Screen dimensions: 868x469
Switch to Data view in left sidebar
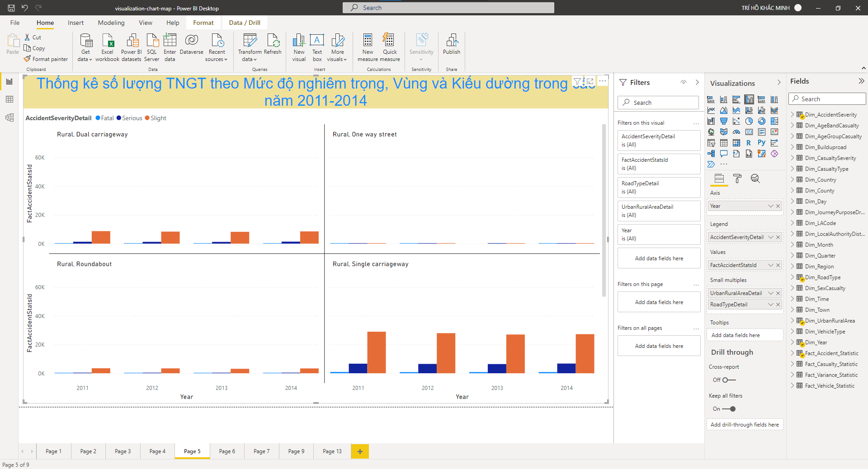[x=9, y=99]
